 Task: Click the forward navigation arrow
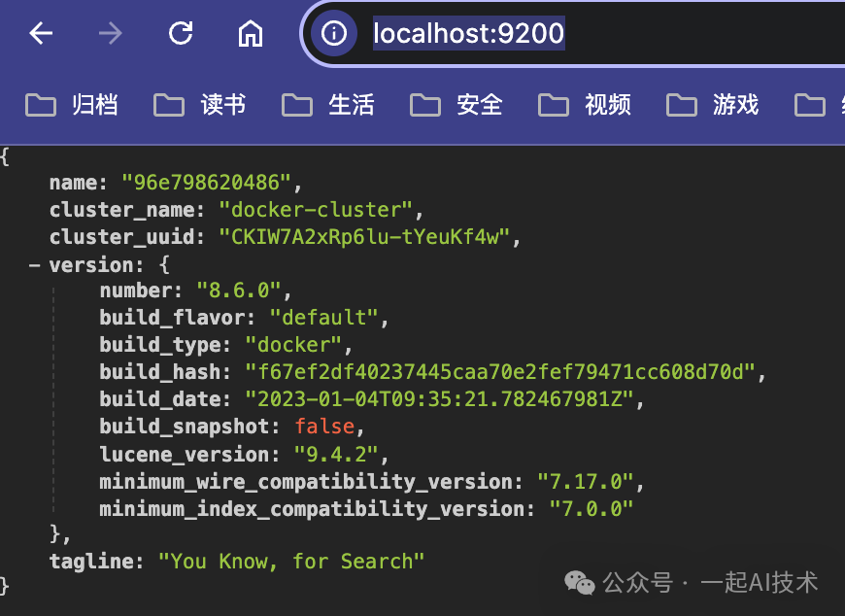[x=111, y=33]
